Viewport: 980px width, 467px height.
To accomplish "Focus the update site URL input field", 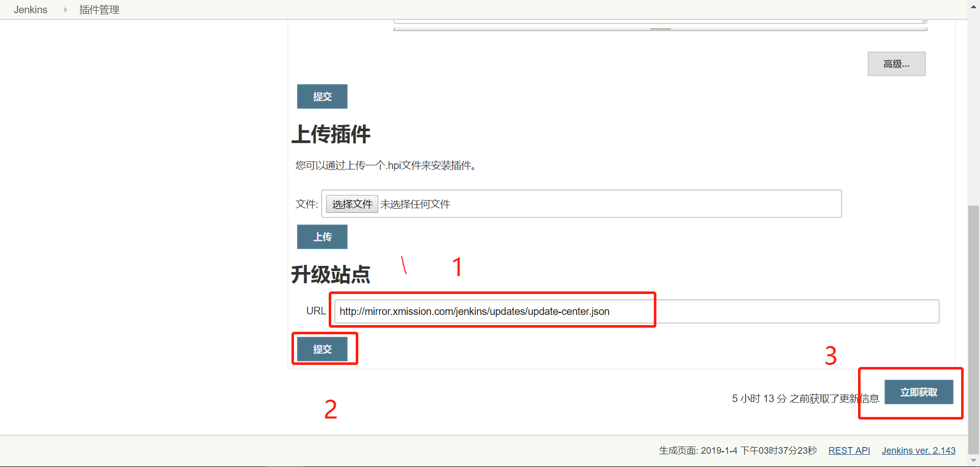I will 636,311.
